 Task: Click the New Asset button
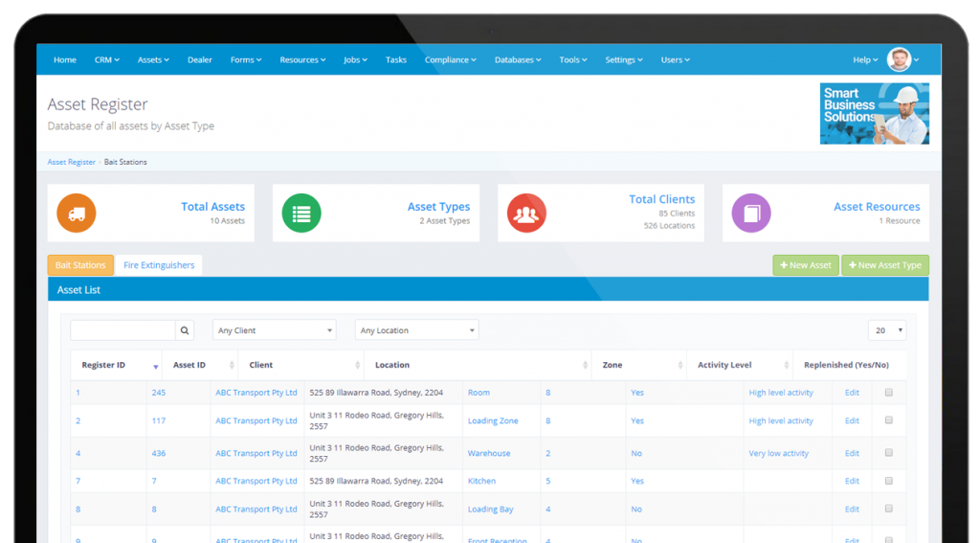tap(806, 265)
